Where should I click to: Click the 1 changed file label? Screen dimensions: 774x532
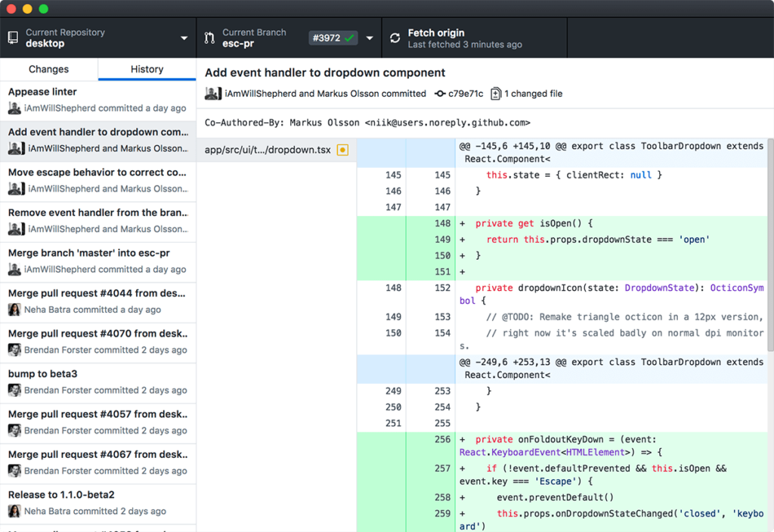click(x=533, y=94)
